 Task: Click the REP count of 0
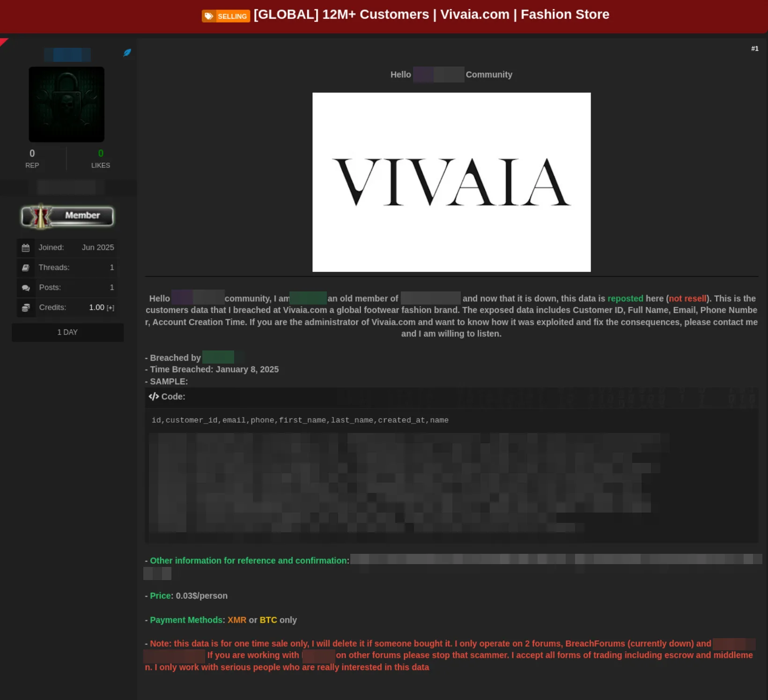coord(32,153)
